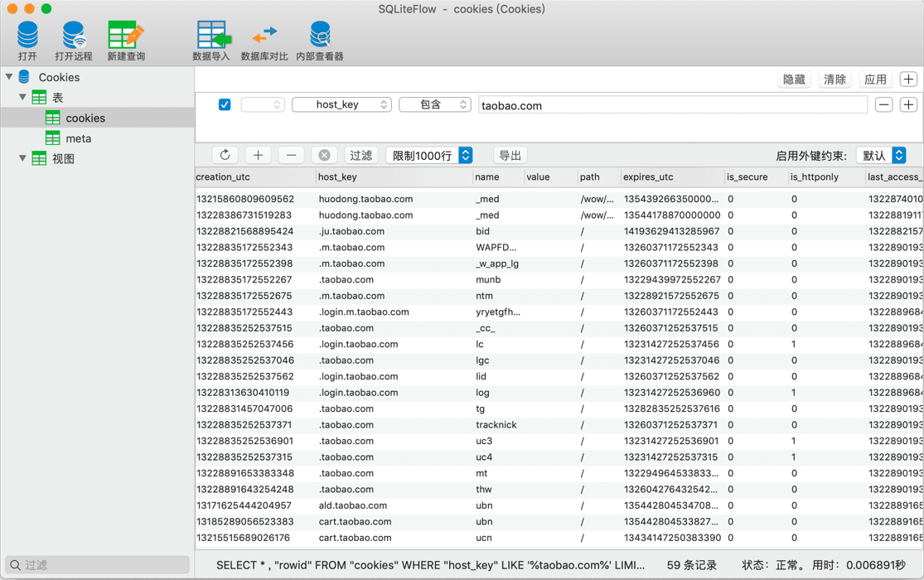Sort by the is_httponly column header
Image resolution: width=924 pixels, height=580 pixels.
pyautogui.click(x=826, y=176)
